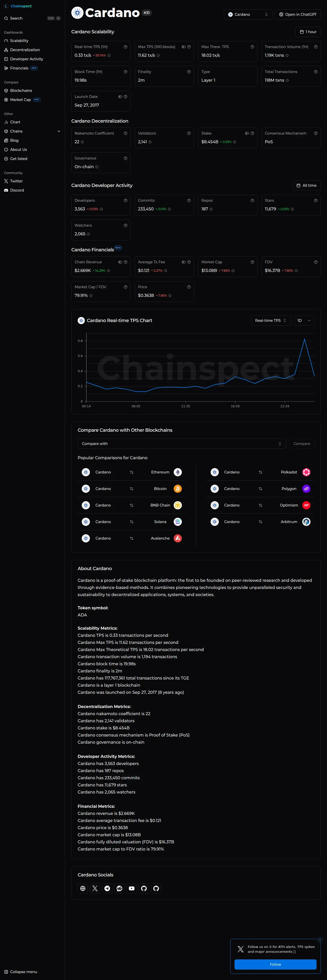
Task: Click the Compare with input field
Action: [182, 444]
